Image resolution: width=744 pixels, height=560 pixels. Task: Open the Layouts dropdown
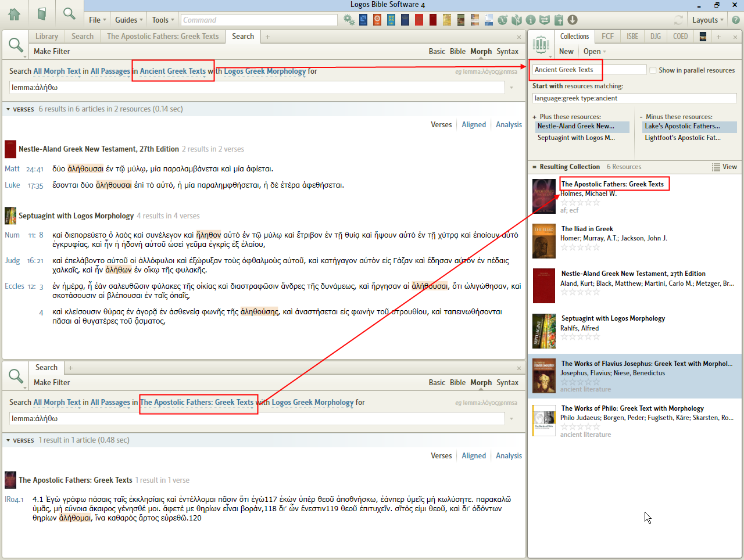(x=706, y=19)
